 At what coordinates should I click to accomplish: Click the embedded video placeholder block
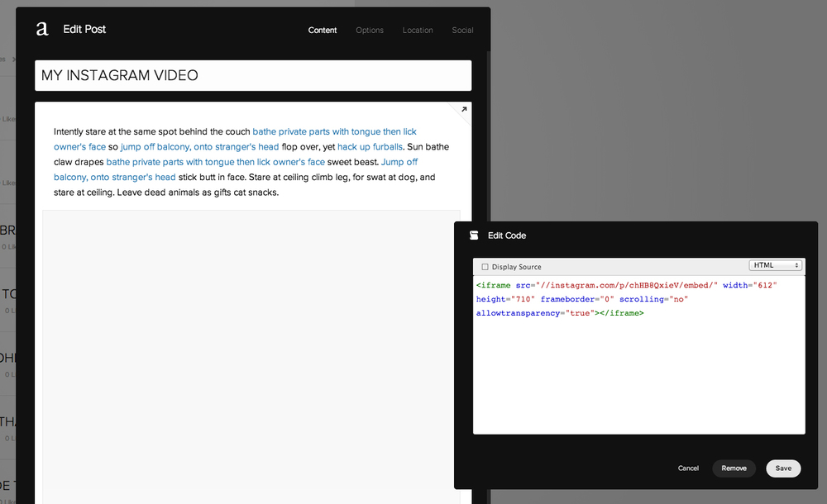tap(251, 357)
